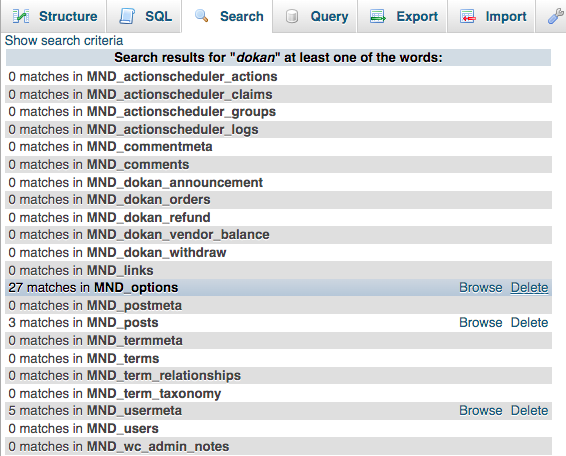Click the SQL document icon
The image size is (566, 456).
(127, 16)
